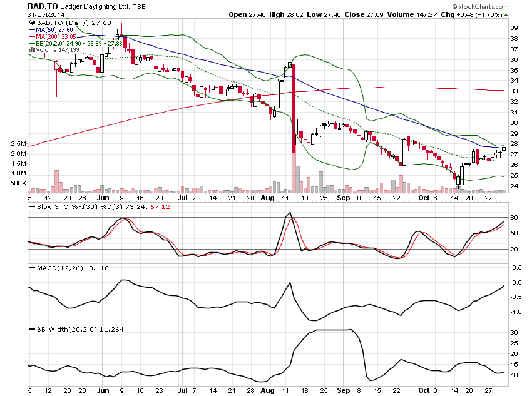Click the 31-Oct-2014 date label

tap(46, 14)
